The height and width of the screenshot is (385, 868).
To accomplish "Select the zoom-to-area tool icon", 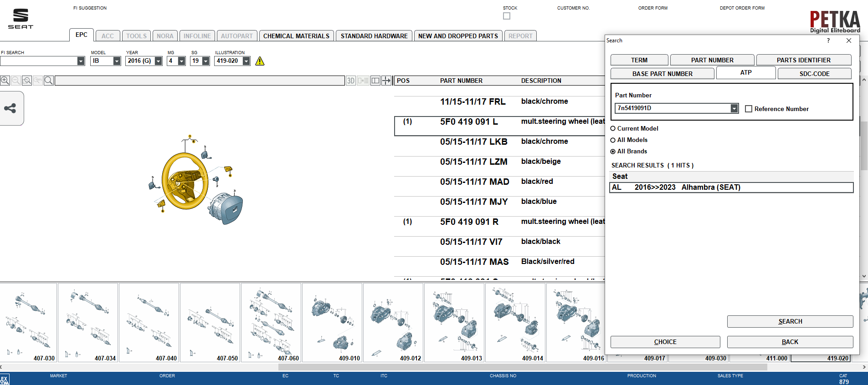I will pyautogui.click(x=27, y=81).
